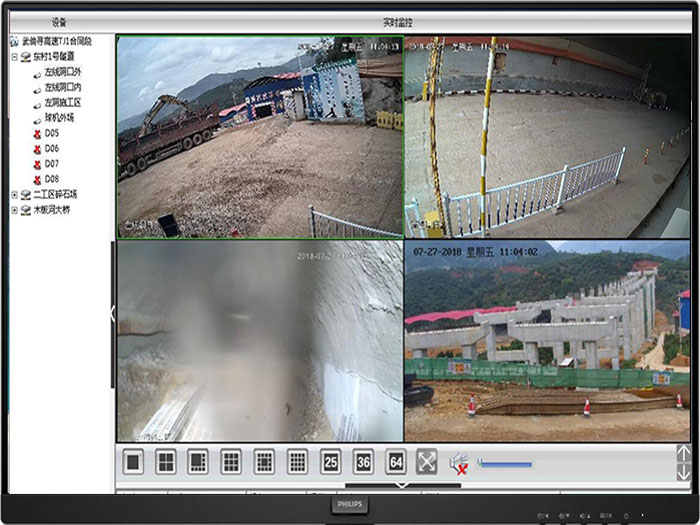The height and width of the screenshot is (525, 700).
Task: Switch to 25-channel view layout
Action: [x=330, y=462]
